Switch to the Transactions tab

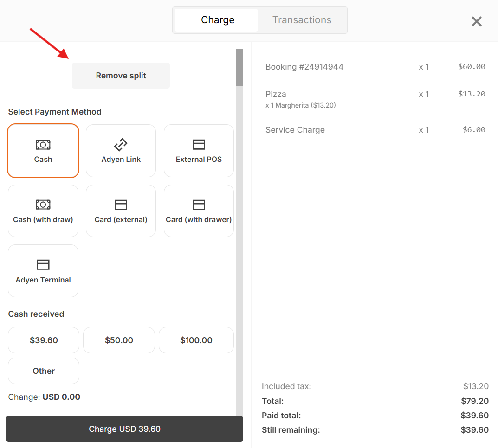[x=302, y=20]
